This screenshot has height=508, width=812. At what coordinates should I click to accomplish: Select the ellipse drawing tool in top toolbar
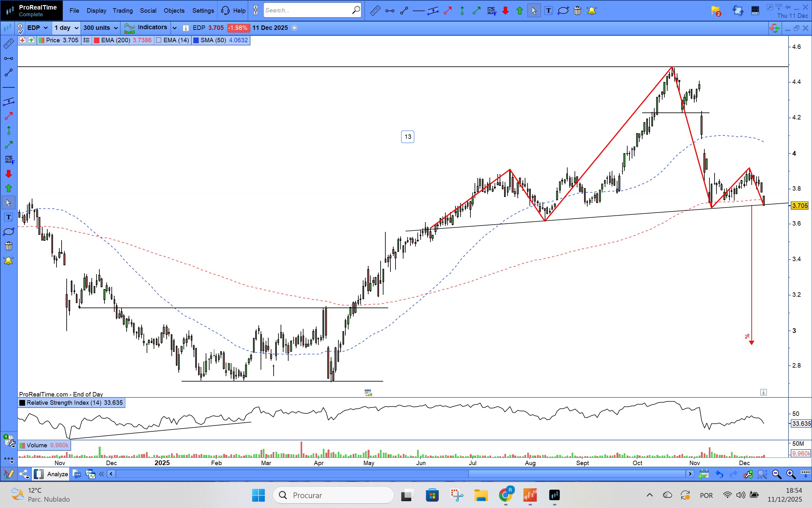click(563, 11)
